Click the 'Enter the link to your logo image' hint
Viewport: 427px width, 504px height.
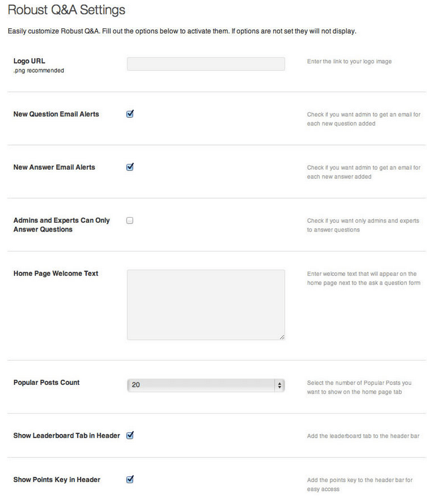pos(349,61)
